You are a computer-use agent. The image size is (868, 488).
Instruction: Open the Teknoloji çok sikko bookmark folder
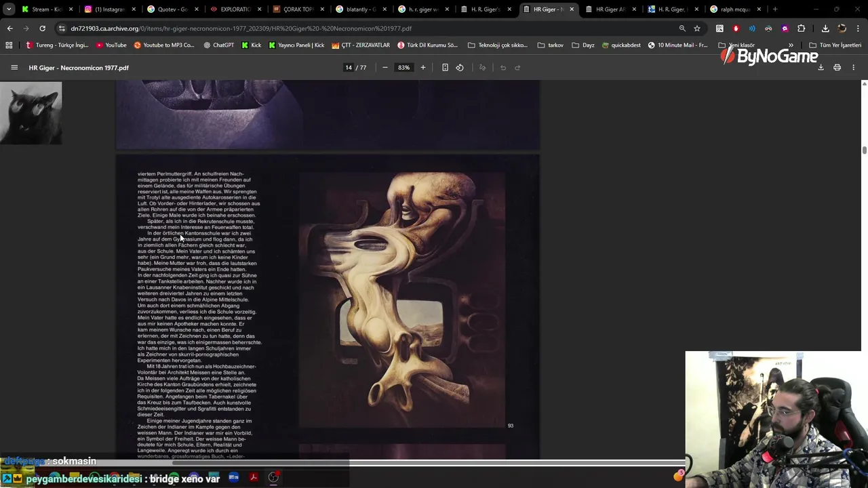(x=498, y=45)
